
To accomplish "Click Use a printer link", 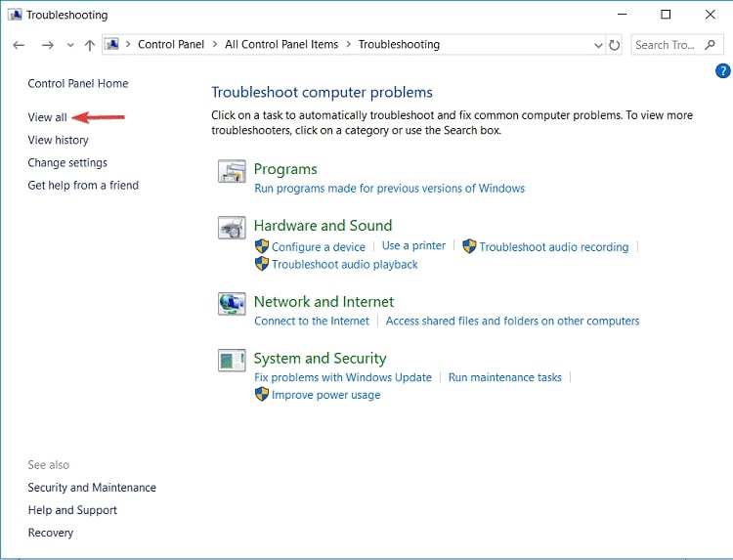I will pyautogui.click(x=413, y=246).
